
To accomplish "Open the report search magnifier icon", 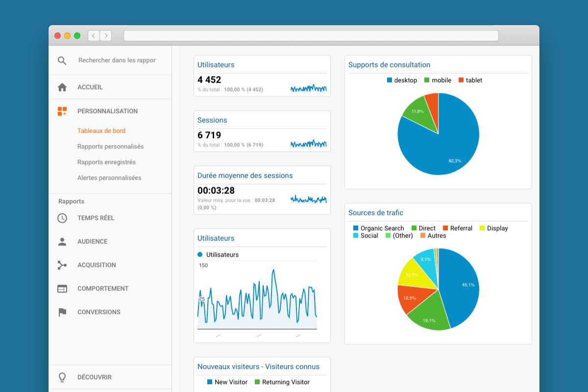I will tap(62, 60).
